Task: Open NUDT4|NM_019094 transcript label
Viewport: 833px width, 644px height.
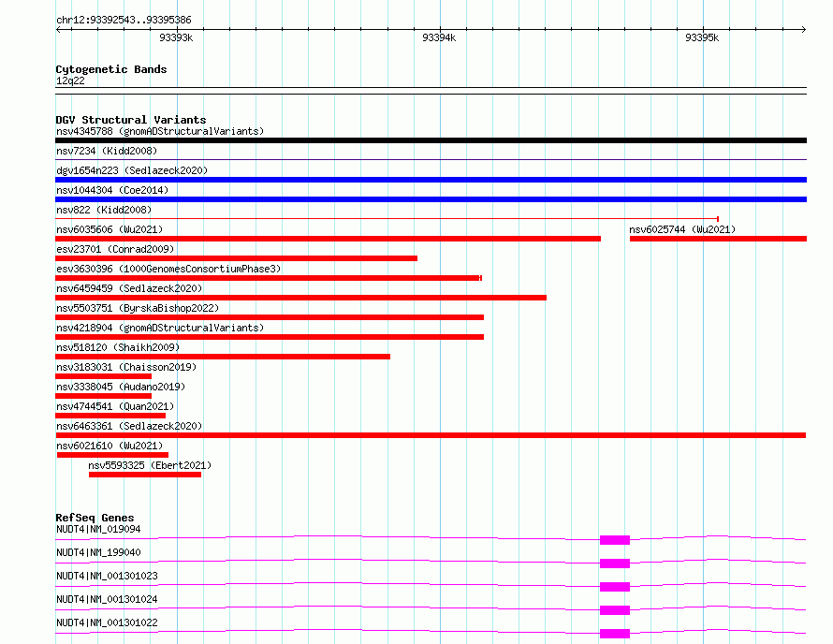Action: [x=98, y=529]
